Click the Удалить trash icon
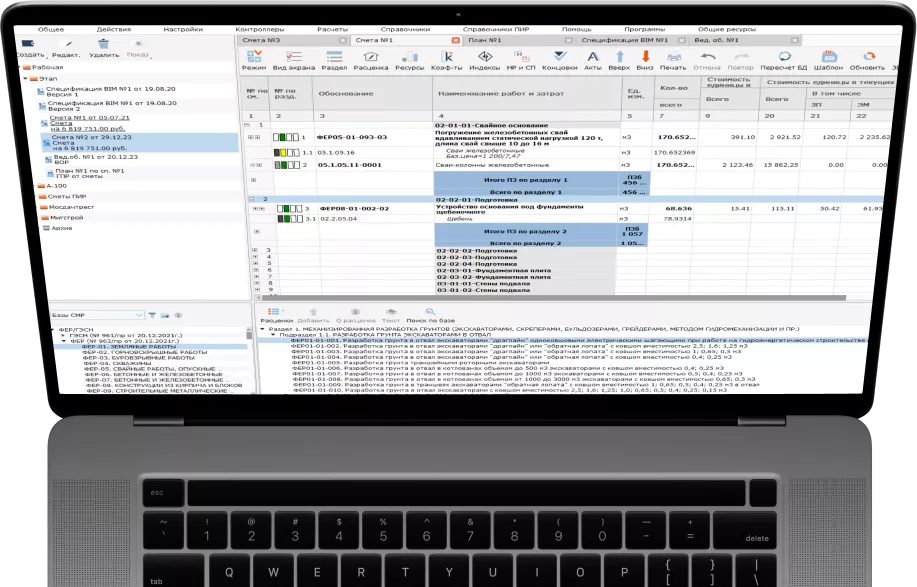Screen dimensions: 917x587 (103, 47)
